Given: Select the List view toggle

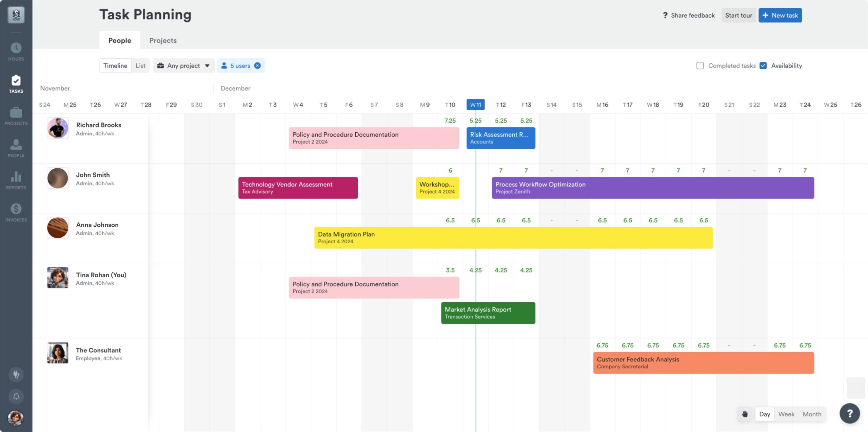Looking at the screenshot, I should (140, 65).
